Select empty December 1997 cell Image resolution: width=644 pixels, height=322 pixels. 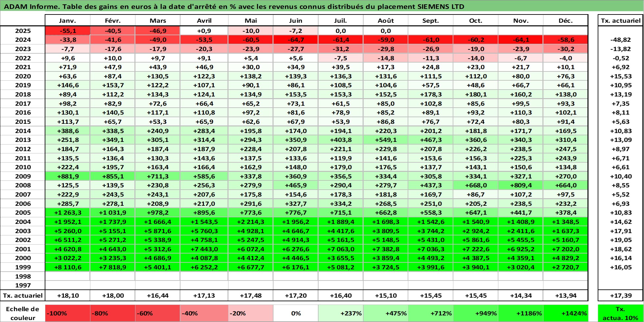565,285
